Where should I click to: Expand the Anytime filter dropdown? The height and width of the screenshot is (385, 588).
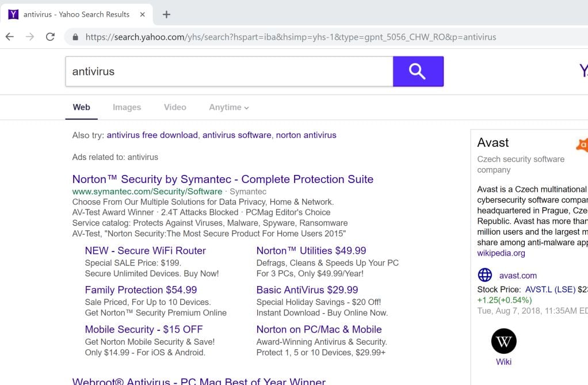tap(229, 107)
